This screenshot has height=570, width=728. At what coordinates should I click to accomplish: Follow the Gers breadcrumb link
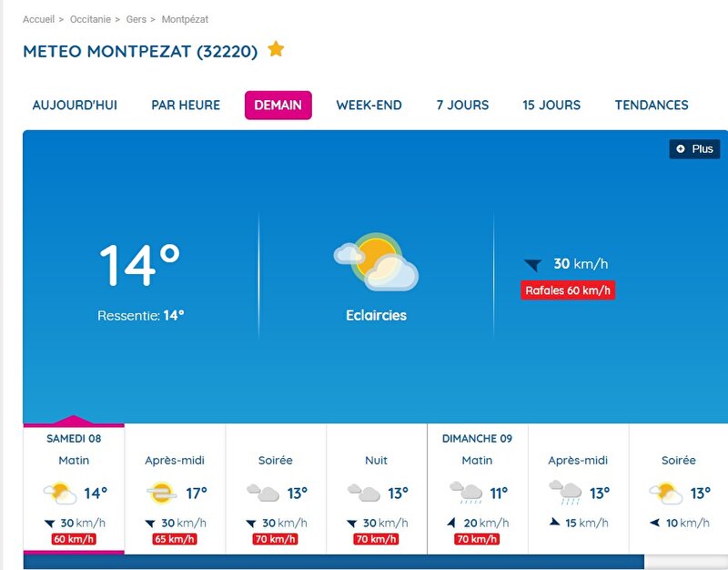coord(136,19)
